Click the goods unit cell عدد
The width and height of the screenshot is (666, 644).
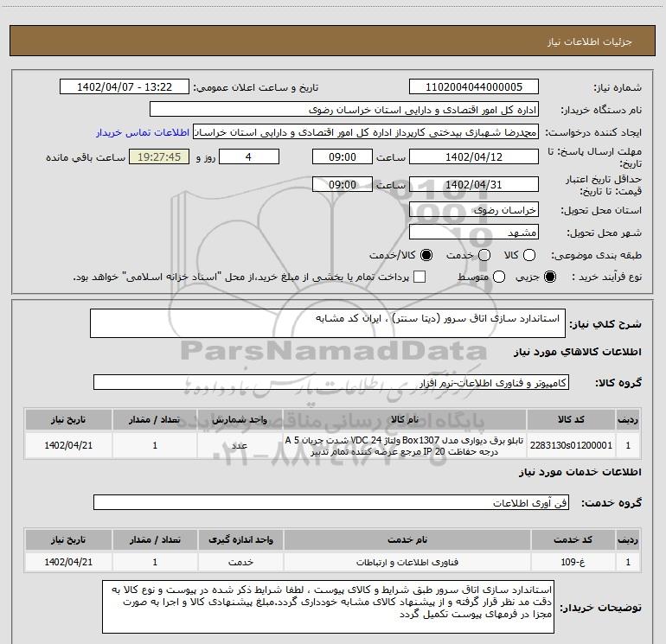(240, 445)
